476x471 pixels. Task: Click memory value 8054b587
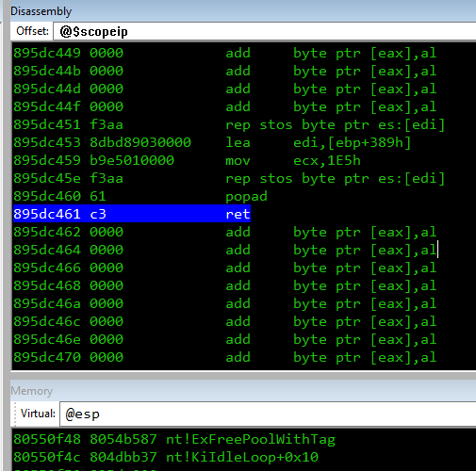[123, 439]
